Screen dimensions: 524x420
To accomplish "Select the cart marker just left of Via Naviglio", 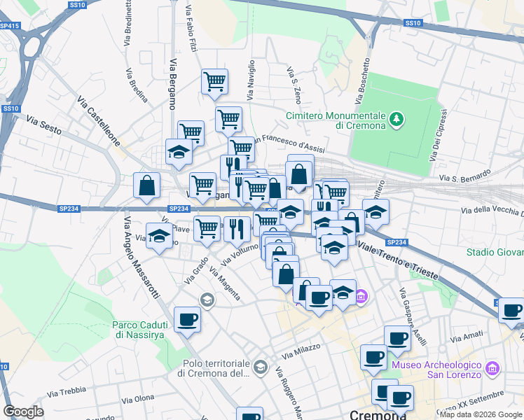I will 228,119.
